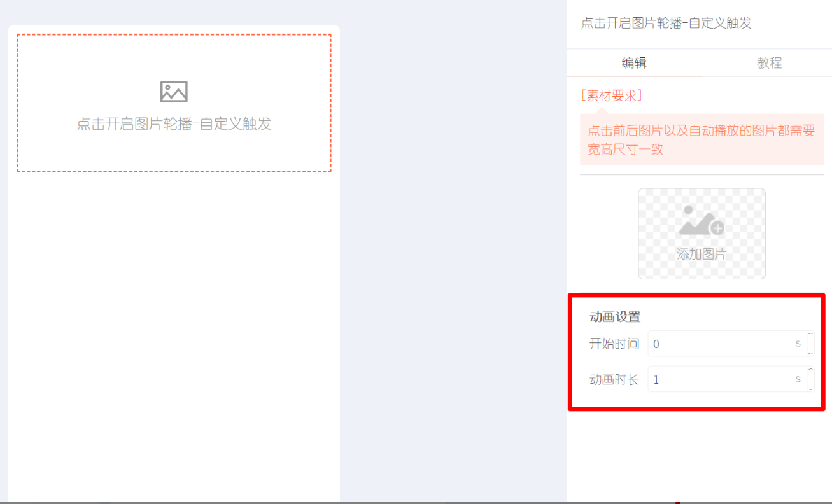
Task: Click into the 开始时间 input field
Action: click(727, 344)
